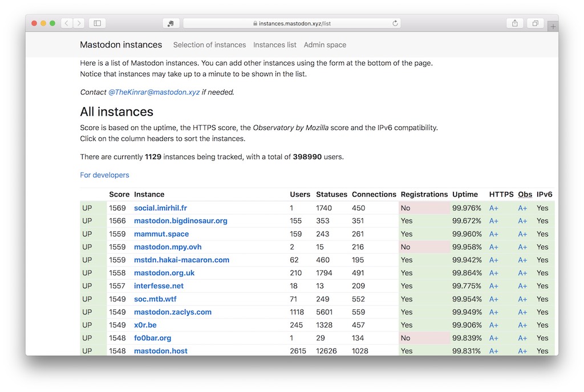The height and width of the screenshot is (392, 584).
Task: Open a new tab with plus button
Action: pos(553,27)
